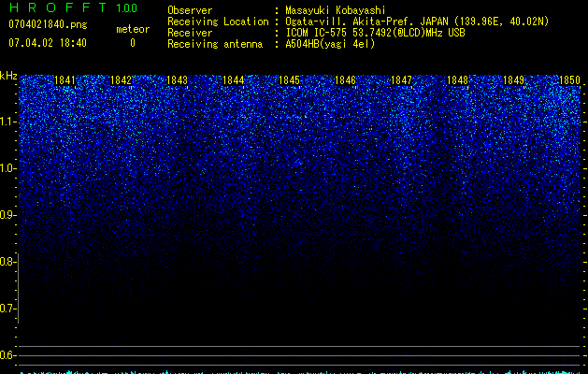
Task: Click the 1.1 kHz axis tick label
Action: point(7,122)
